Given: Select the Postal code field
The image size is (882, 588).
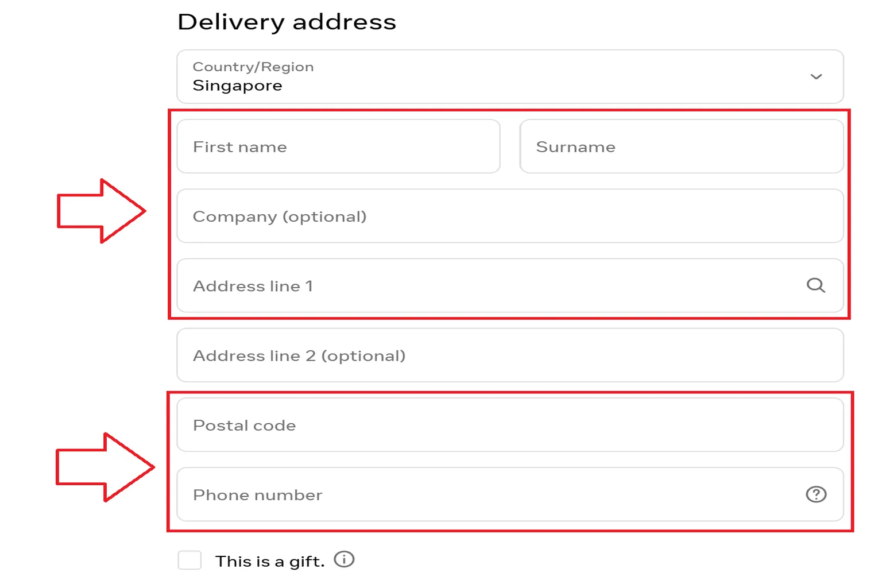Looking at the screenshot, I should pos(509,425).
